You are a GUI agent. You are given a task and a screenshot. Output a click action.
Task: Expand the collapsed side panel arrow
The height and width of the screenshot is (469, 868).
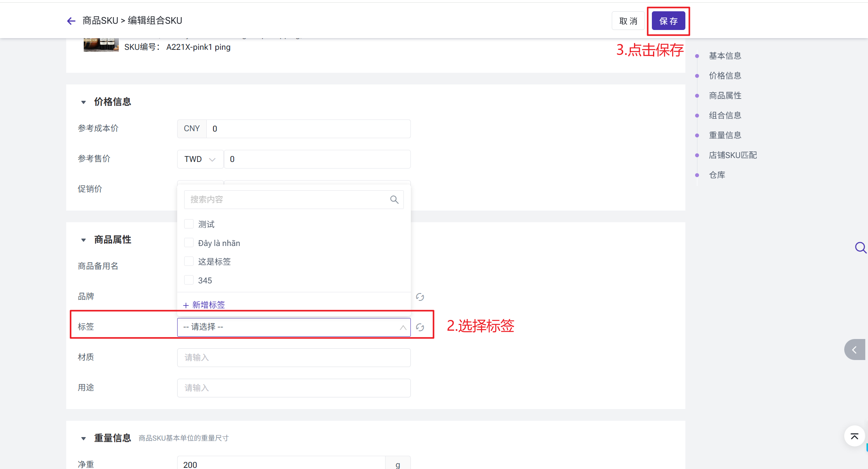click(855, 350)
